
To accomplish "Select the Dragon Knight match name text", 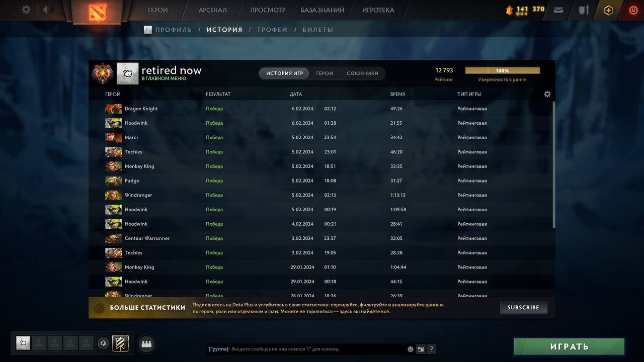I will tap(141, 109).
